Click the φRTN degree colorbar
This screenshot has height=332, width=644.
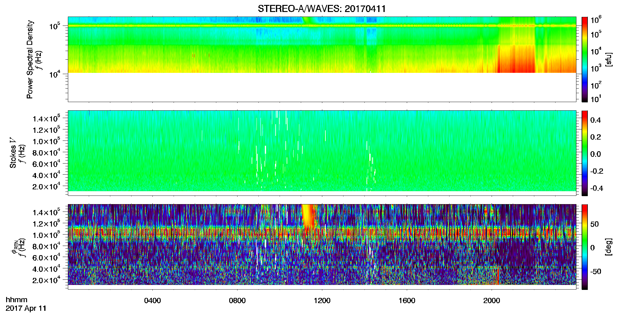point(585,247)
